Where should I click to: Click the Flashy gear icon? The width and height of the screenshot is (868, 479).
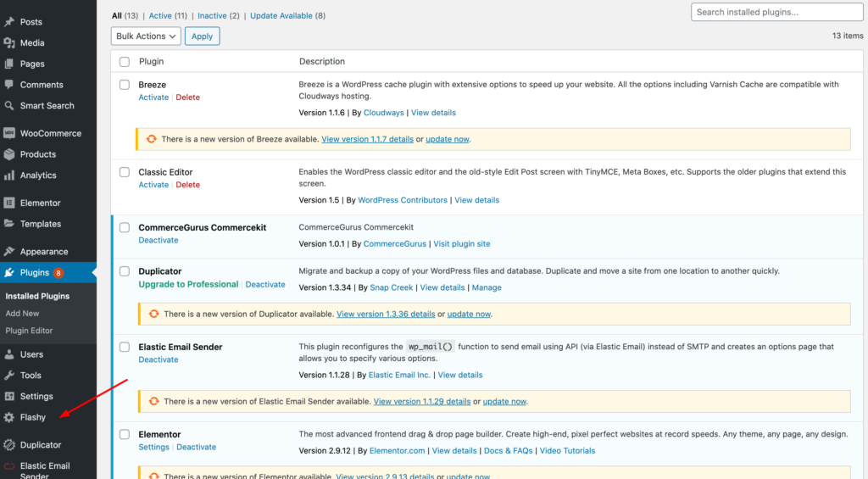(8, 417)
